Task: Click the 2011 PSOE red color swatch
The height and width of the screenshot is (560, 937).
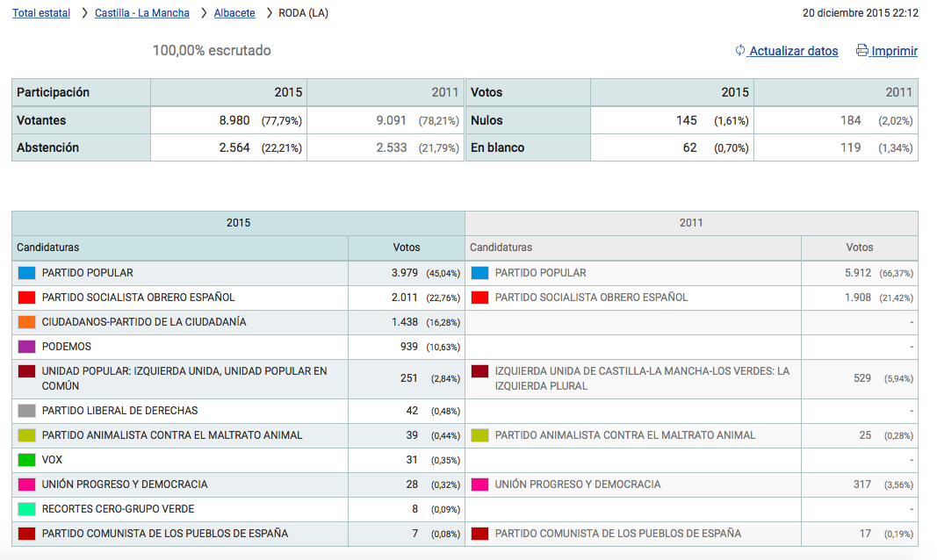Action: pyautogui.click(x=479, y=298)
